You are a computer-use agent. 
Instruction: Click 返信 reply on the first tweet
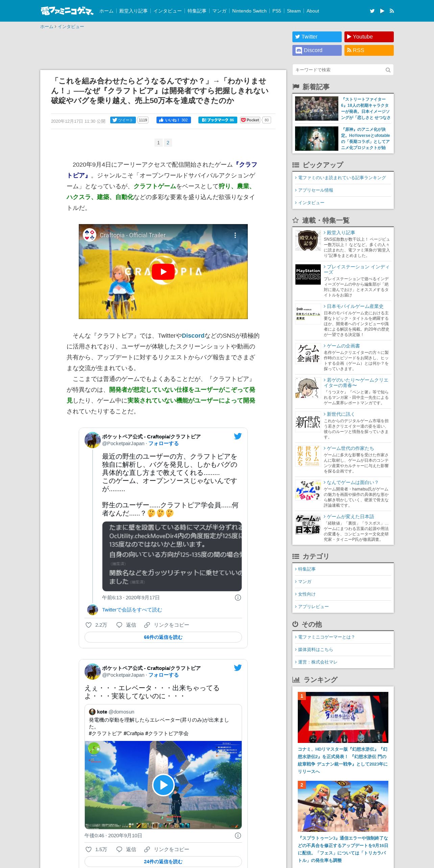tap(126, 625)
